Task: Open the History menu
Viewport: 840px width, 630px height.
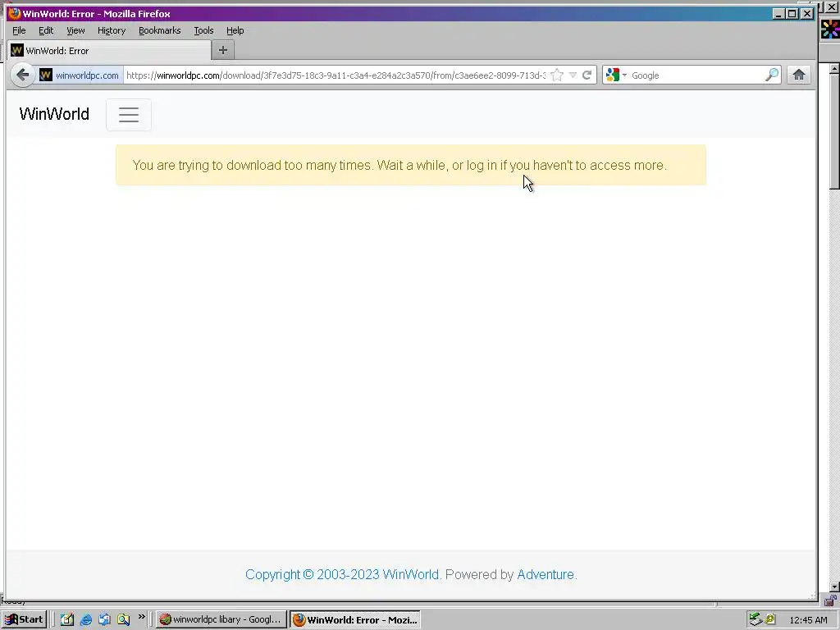Action: click(x=112, y=30)
